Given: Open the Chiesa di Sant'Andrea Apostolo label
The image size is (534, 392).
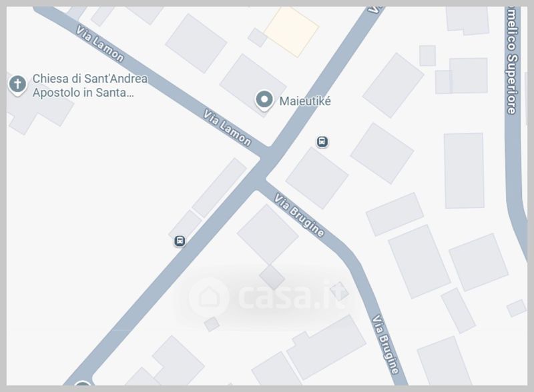Looking at the screenshot, I should [x=90, y=86].
